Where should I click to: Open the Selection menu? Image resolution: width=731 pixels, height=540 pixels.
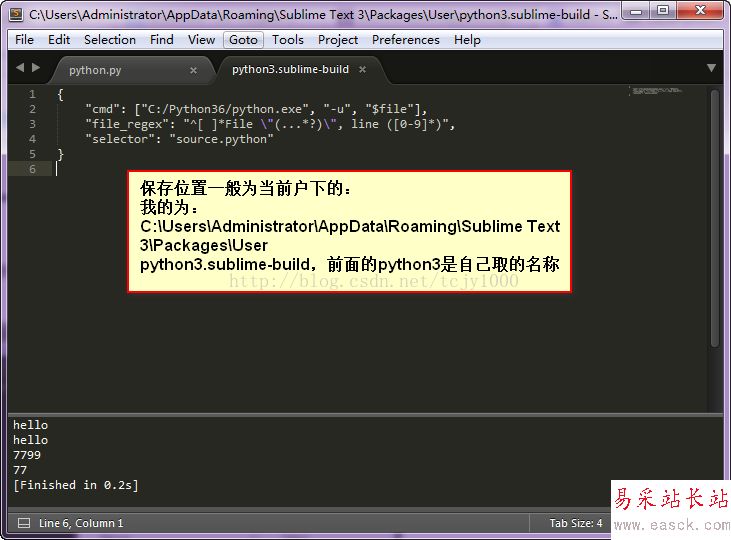[x=110, y=40]
